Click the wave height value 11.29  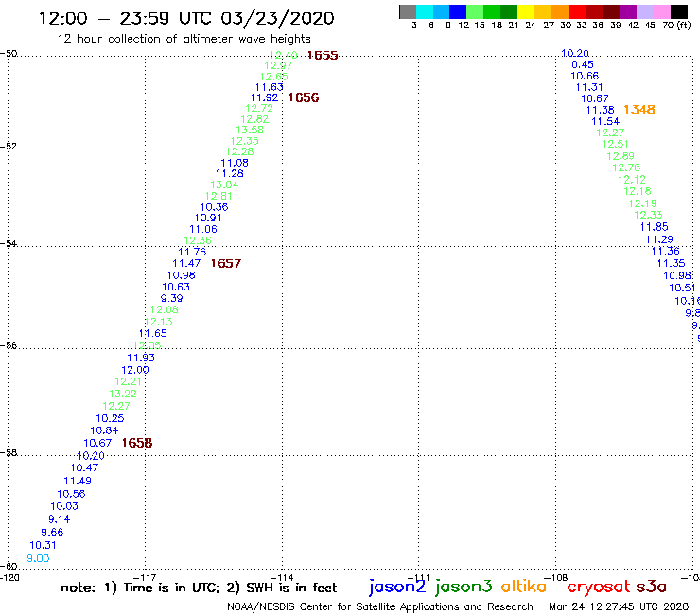[x=659, y=239]
